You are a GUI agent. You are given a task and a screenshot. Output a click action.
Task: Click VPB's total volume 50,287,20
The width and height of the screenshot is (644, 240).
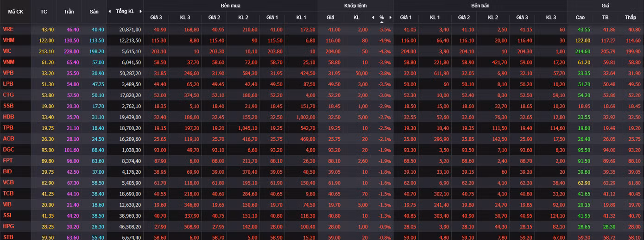coord(130,73)
